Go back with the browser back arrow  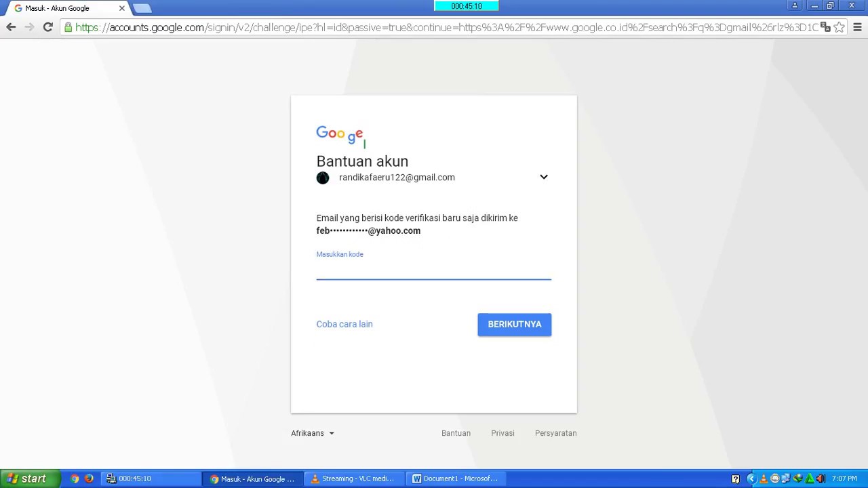pyautogui.click(x=11, y=27)
